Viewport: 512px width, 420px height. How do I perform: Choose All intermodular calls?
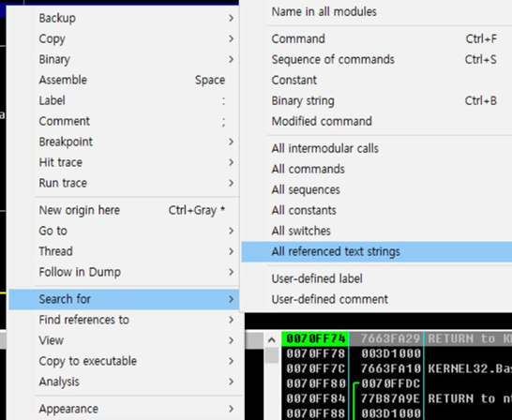point(377,148)
